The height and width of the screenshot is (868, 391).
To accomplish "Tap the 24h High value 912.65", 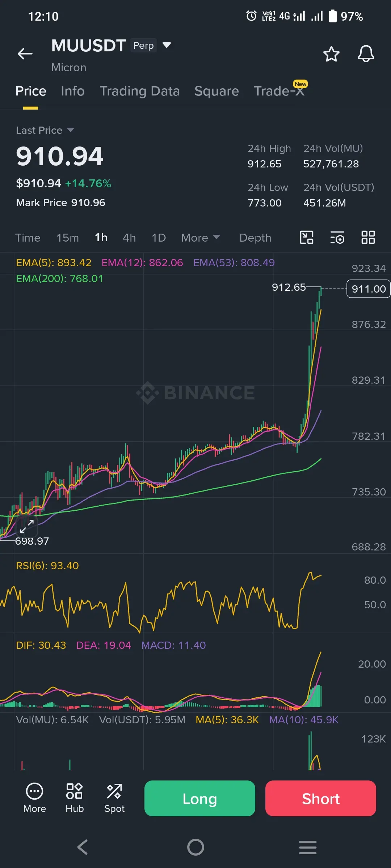I will pos(264,164).
